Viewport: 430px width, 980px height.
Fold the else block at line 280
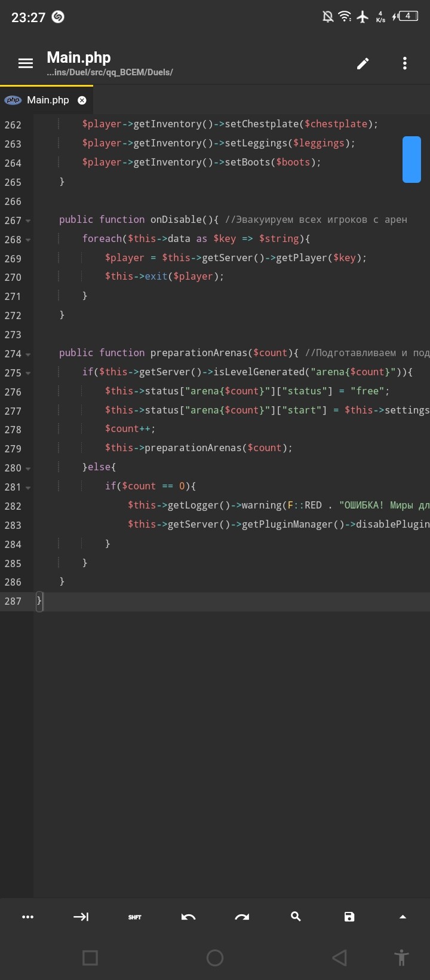point(28,468)
